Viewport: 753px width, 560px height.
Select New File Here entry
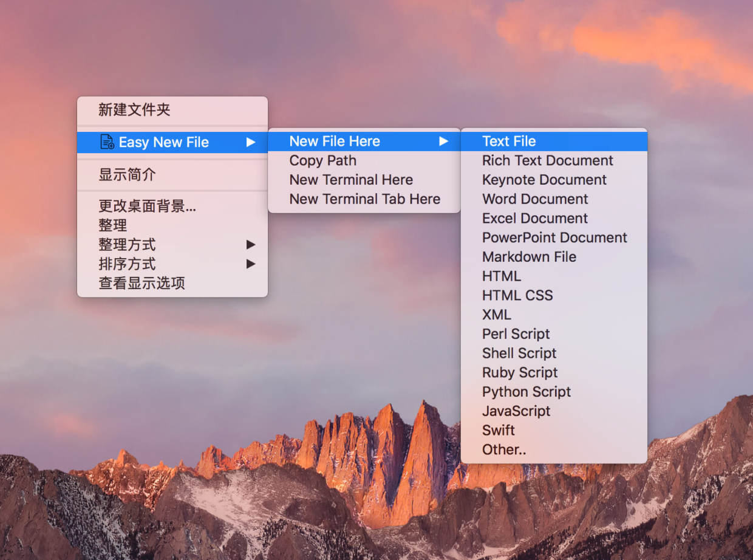[364, 142]
